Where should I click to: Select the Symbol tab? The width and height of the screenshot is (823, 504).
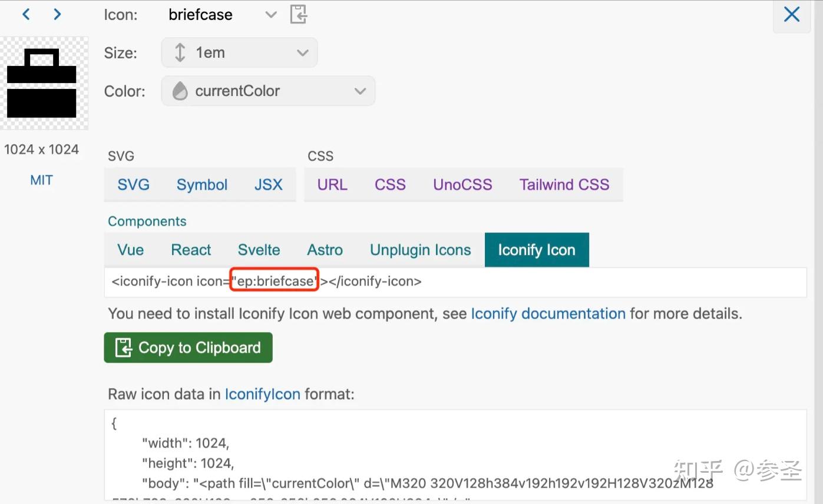point(202,185)
